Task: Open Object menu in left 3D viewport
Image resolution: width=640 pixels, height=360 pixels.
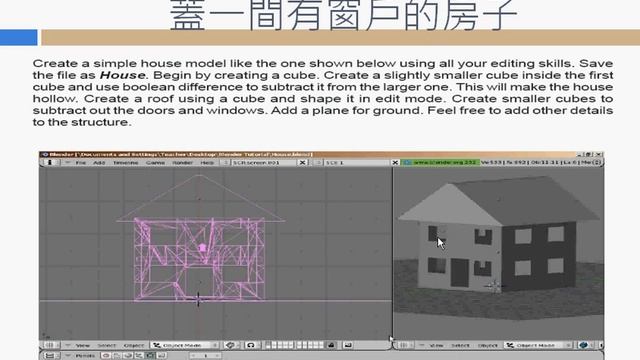Action: 134,345
